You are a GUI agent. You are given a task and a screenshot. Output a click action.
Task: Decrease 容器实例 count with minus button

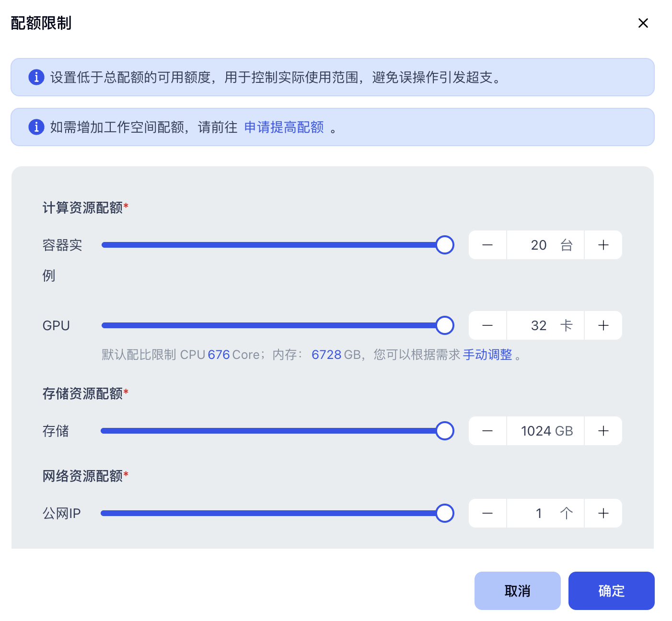[487, 245]
